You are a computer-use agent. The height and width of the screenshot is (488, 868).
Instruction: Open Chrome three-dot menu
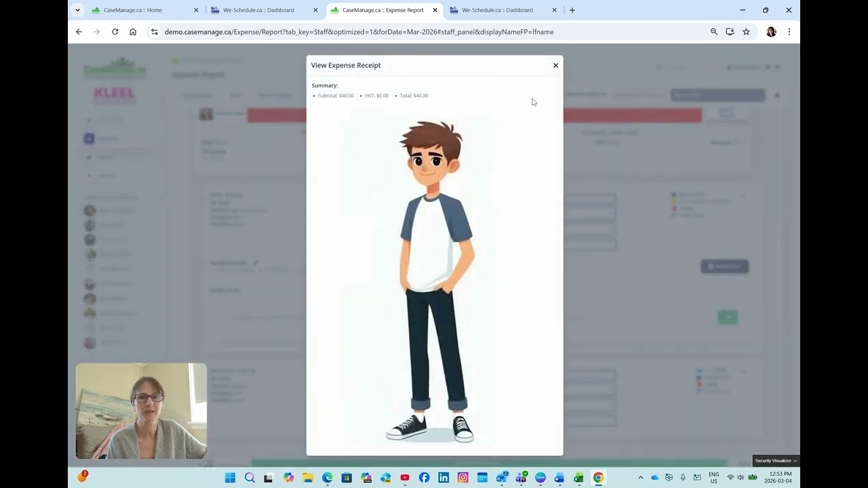coord(789,32)
